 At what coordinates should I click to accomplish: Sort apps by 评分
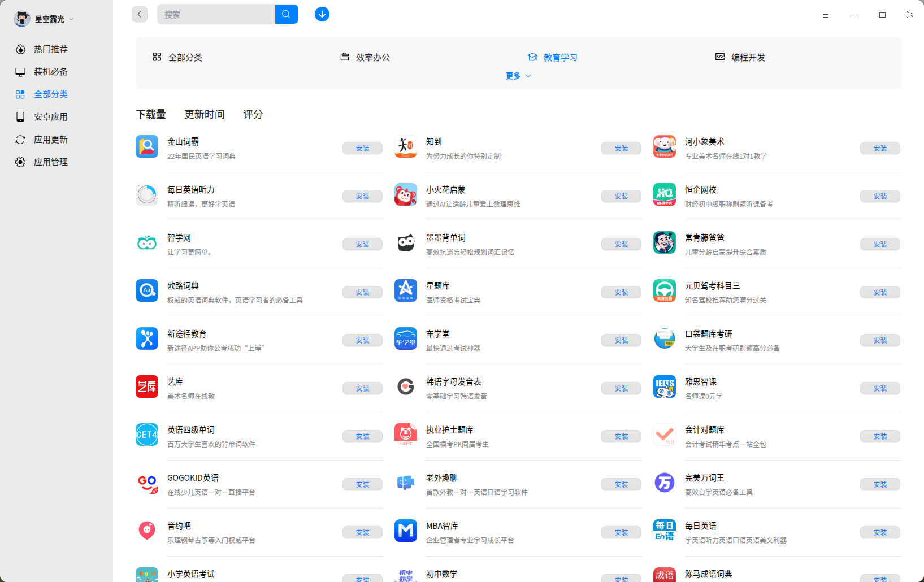[253, 114]
